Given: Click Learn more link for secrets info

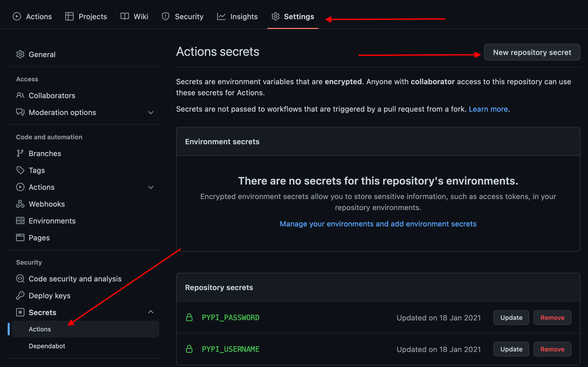Looking at the screenshot, I should pyautogui.click(x=488, y=109).
